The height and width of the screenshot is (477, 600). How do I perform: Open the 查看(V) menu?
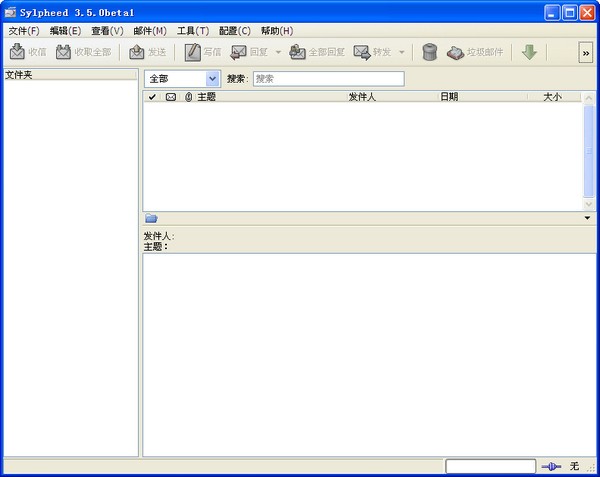107,31
